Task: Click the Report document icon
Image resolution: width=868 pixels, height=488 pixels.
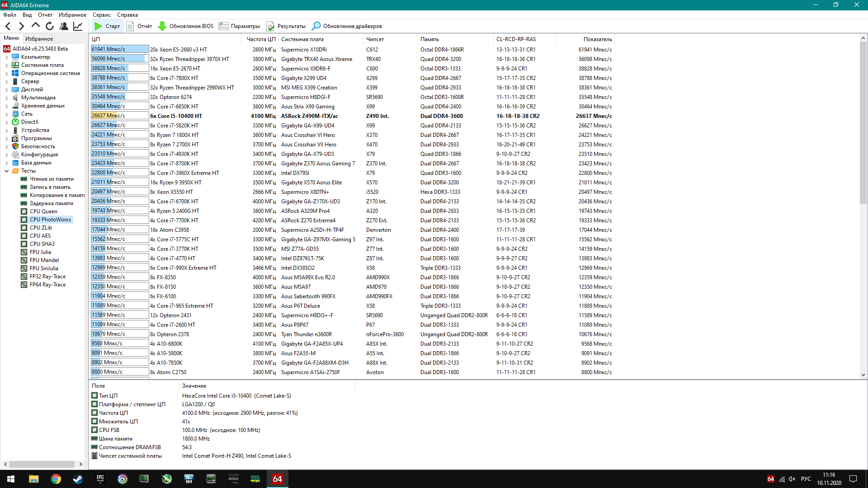Action: coord(130,26)
